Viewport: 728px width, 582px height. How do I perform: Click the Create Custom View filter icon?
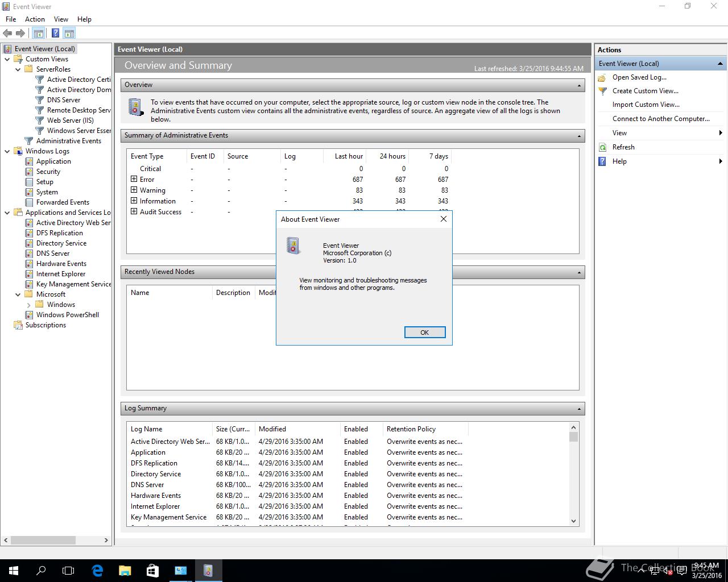(603, 91)
